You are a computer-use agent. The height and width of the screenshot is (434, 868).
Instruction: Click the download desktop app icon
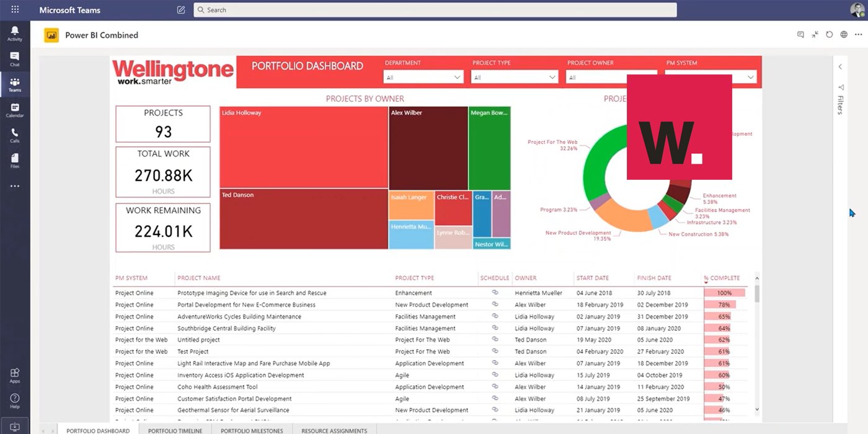tap(15, 427)
